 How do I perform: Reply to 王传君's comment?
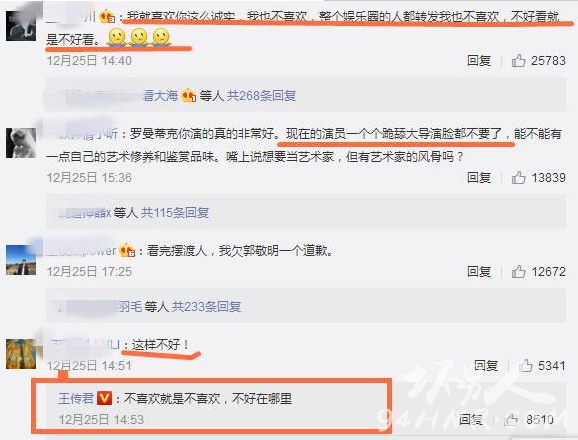pyautogui.click(x=471, y=419)
